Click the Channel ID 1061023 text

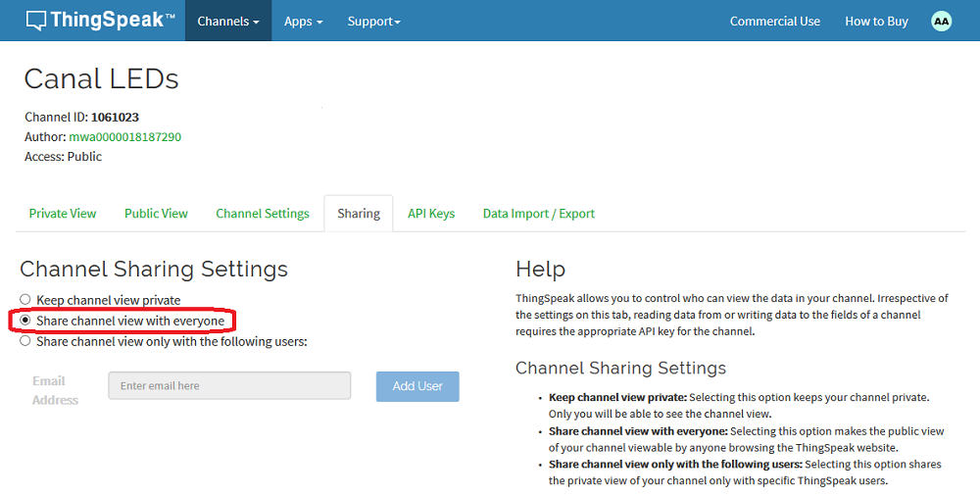82,117
